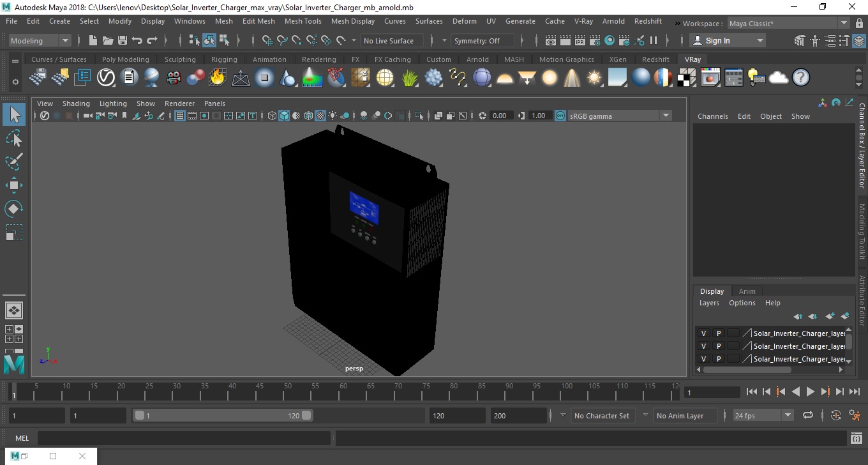Activate the Scale tool in toolbox
This screenshot has height=465, width=868.
pos(14,232)
